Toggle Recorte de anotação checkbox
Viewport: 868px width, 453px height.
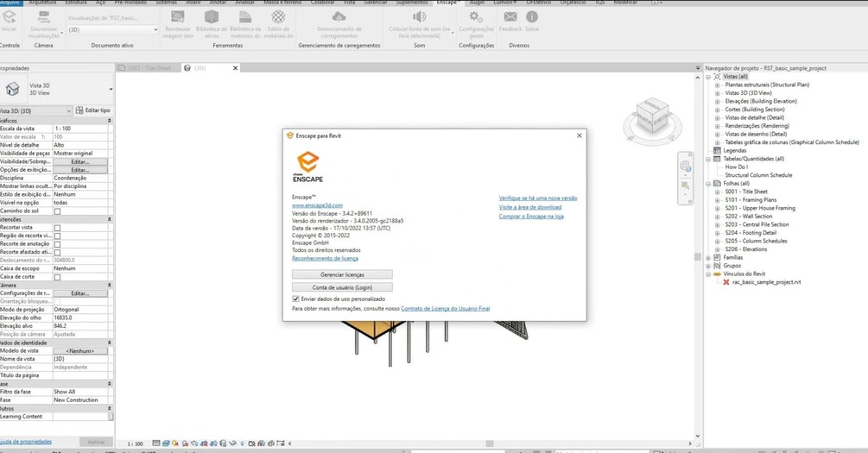point(57,244)
